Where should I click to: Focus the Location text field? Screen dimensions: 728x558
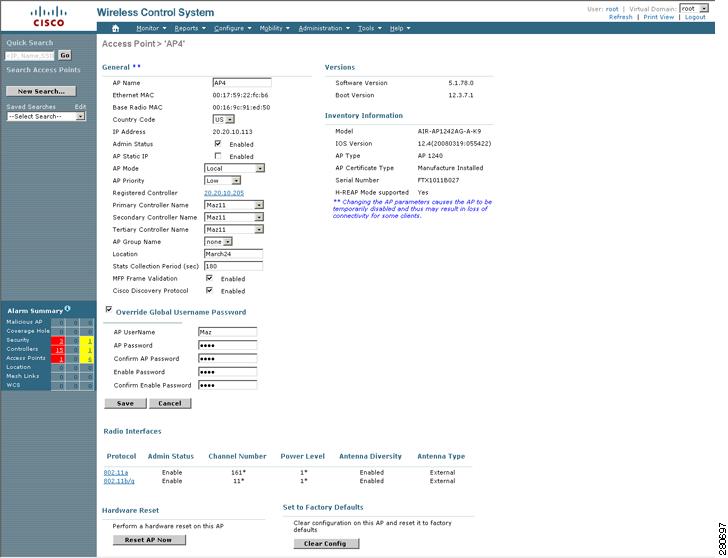pos(234,254)
